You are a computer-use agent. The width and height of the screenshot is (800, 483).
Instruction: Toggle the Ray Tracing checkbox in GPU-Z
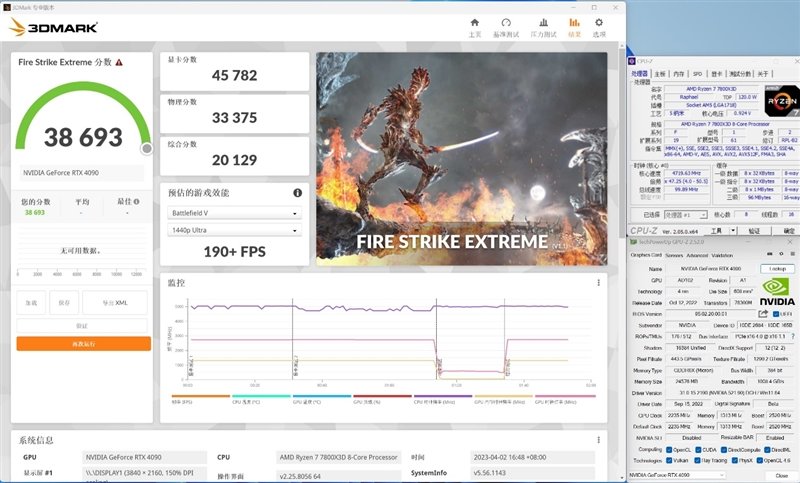coord(697,461)
